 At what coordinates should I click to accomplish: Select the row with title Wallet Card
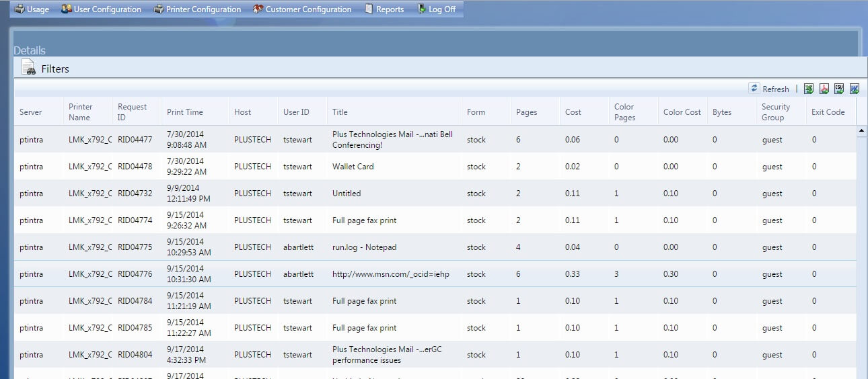click(353, 167)
